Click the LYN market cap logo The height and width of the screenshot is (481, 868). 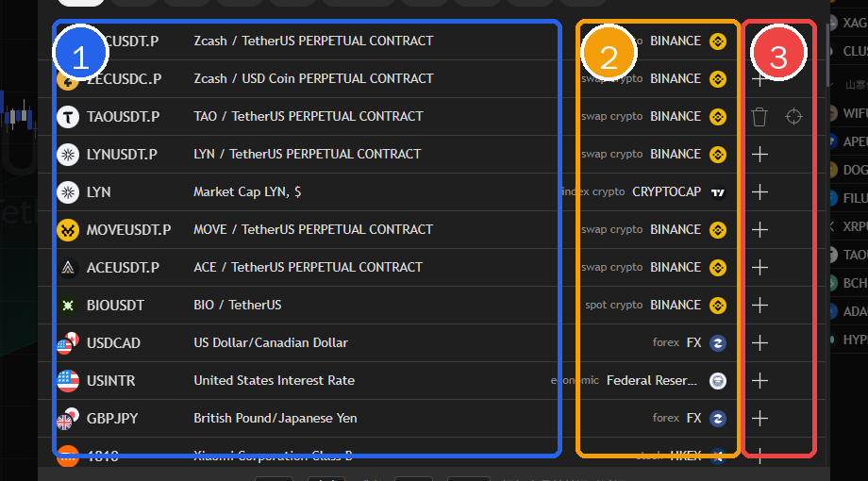tap(68, 192)
